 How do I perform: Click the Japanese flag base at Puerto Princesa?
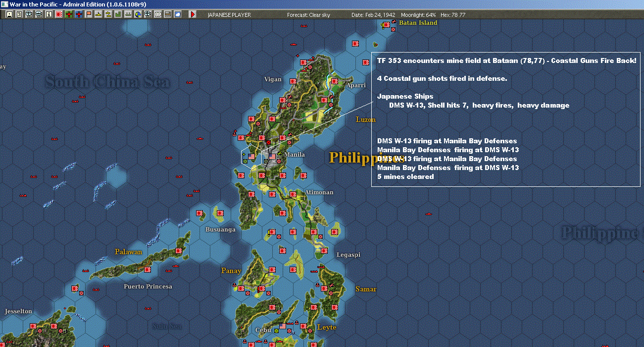click(x=148, y=270)
